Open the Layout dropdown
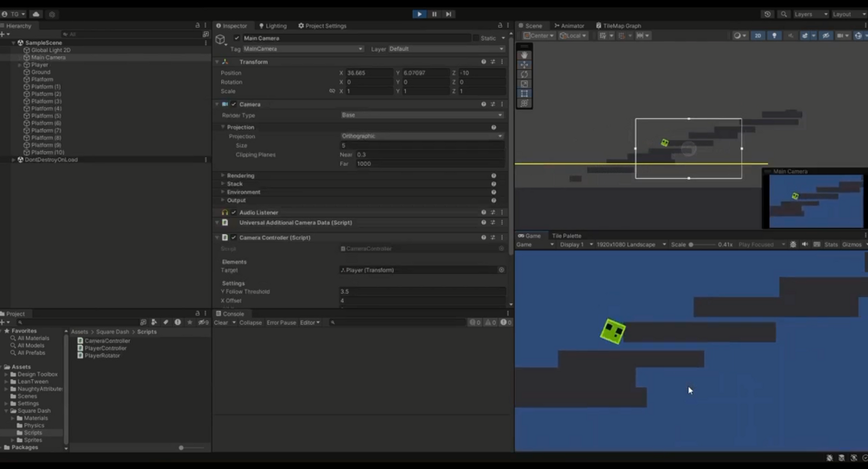 click(848, 15)
